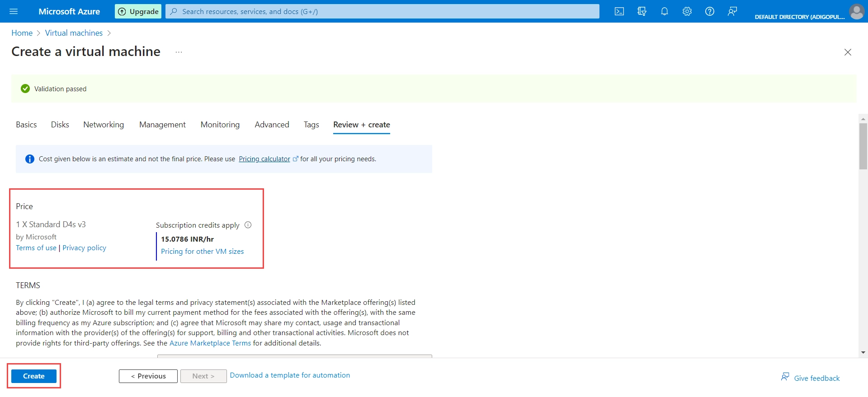Screen dimensions: 868x397
Task: Open the Help question mark icon
Action: click(x=710, y=11)
